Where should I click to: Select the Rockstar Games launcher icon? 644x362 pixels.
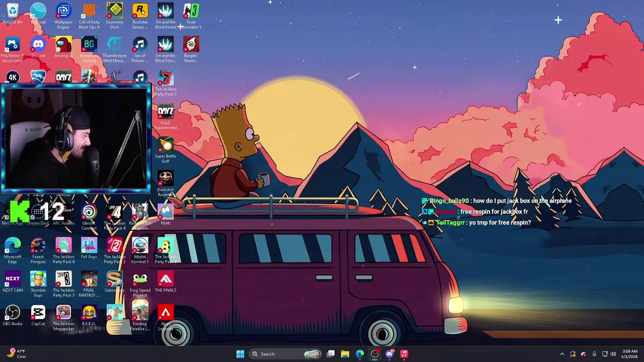click(x=140, y=16)
